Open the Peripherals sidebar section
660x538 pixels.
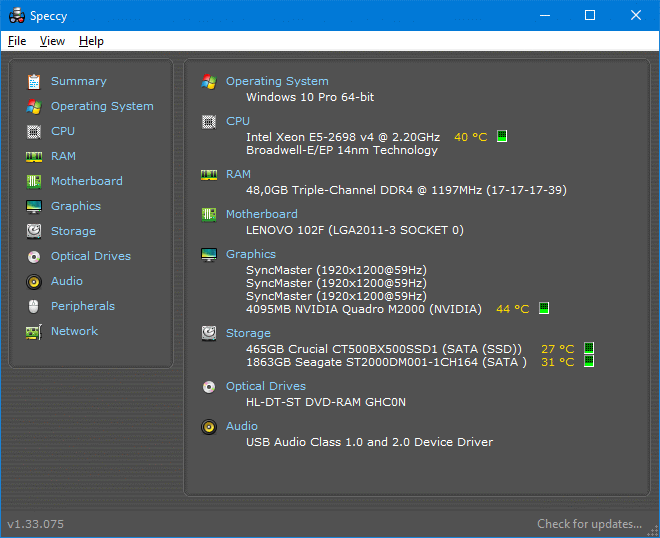coord(83,306)
